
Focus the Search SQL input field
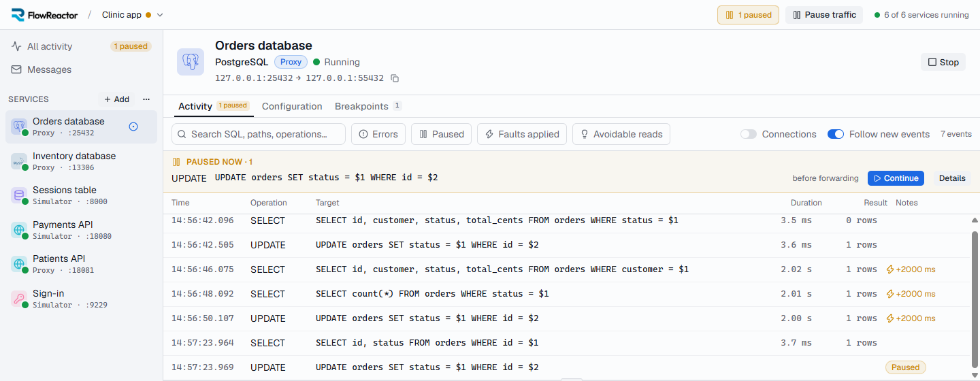[x=259, y=134]
